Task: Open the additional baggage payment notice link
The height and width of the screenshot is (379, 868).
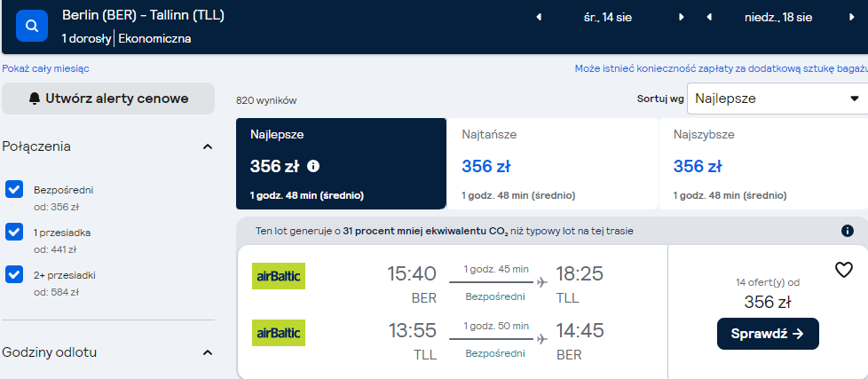Action: [x=721, y=68]
